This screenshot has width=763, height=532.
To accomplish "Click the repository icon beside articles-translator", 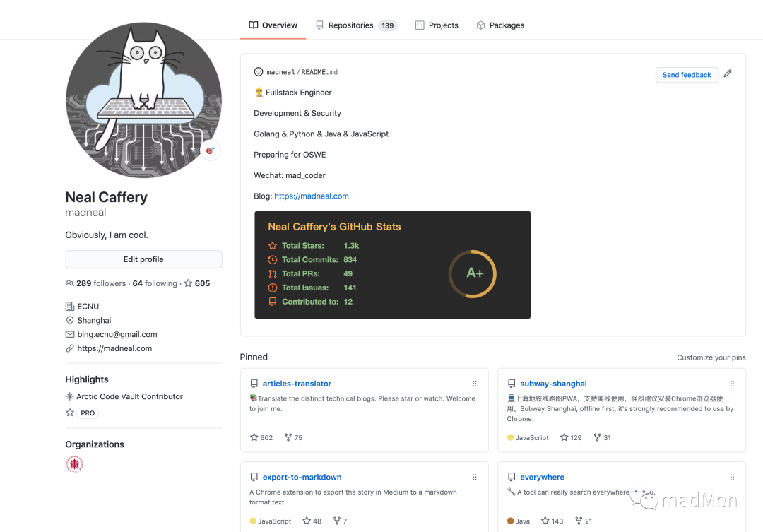I will 254,384.
